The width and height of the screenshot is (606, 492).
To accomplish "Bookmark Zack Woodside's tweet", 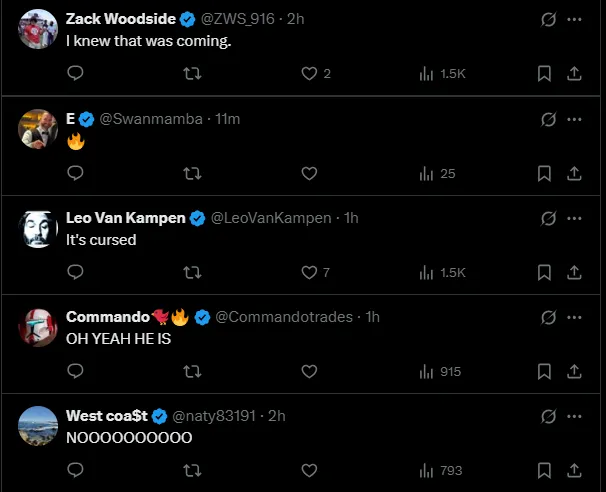I will point(544,73).
